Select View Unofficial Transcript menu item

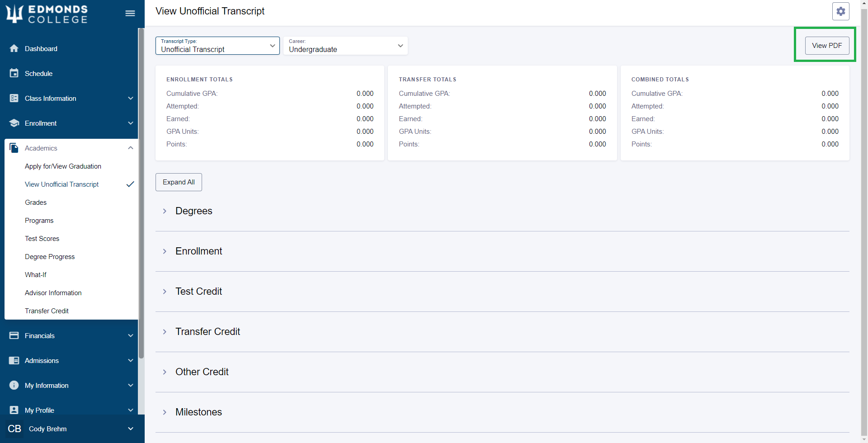[x=62, y=184]
